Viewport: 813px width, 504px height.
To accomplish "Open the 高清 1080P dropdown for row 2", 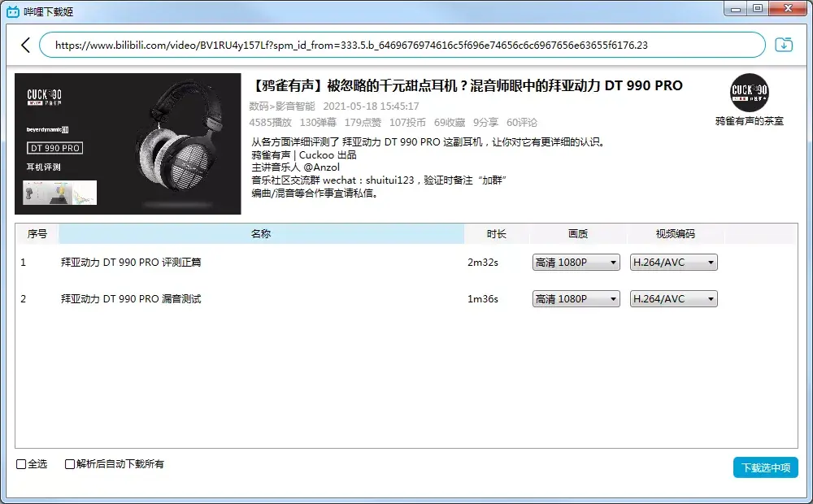I will tap(576, 299).
